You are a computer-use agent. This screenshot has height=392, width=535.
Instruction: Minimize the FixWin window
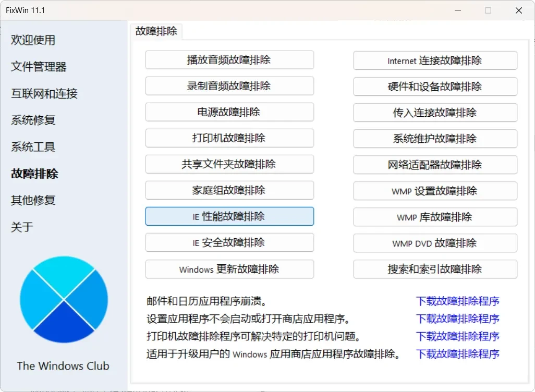pos(458,10)
